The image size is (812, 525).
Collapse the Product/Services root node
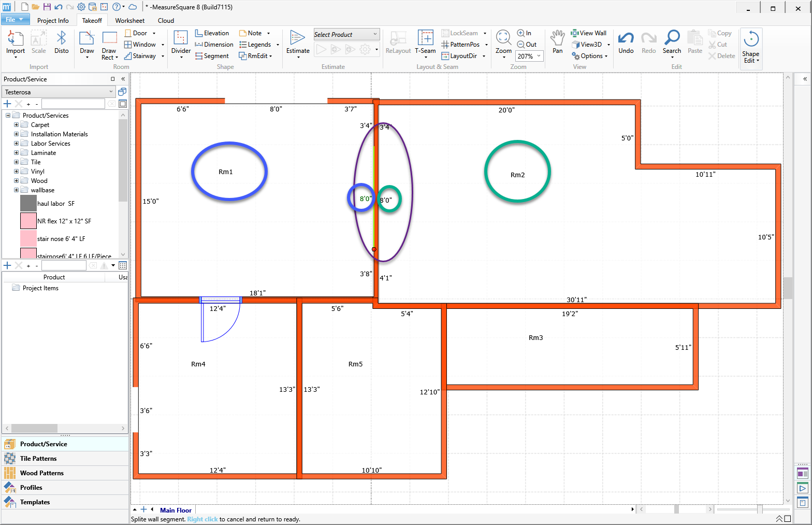pos(8,116)
